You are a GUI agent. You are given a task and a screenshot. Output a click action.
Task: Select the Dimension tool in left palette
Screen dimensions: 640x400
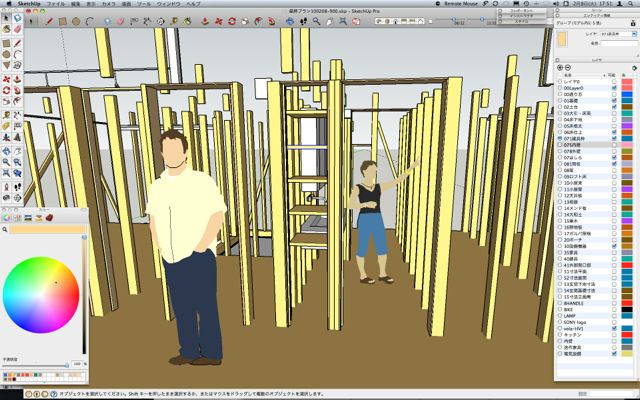click(17, 116)
